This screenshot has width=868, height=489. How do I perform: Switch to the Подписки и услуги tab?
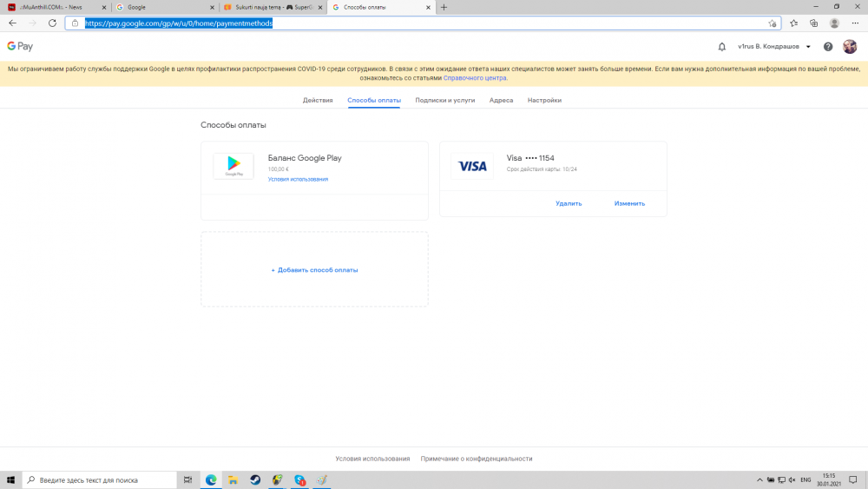click(445, 100)
